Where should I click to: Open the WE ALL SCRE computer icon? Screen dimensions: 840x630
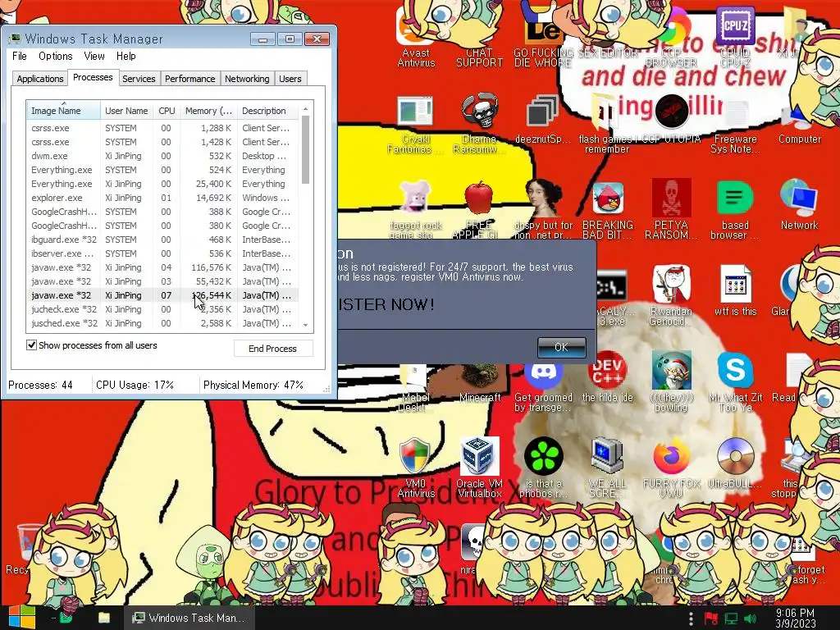606,467
